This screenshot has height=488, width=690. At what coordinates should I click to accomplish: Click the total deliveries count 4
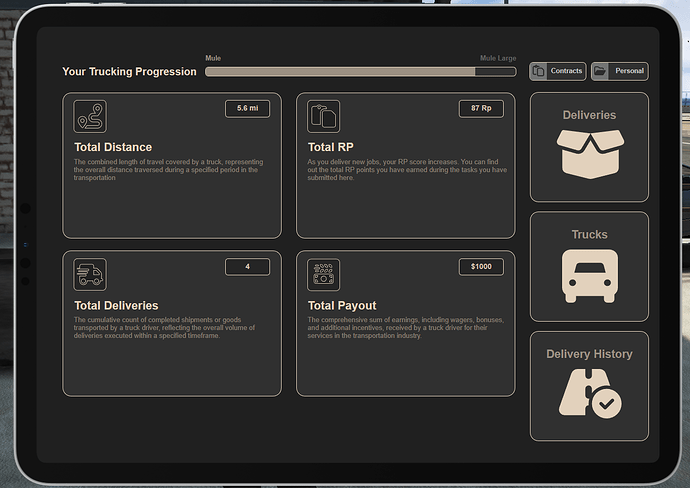[247, 267]
